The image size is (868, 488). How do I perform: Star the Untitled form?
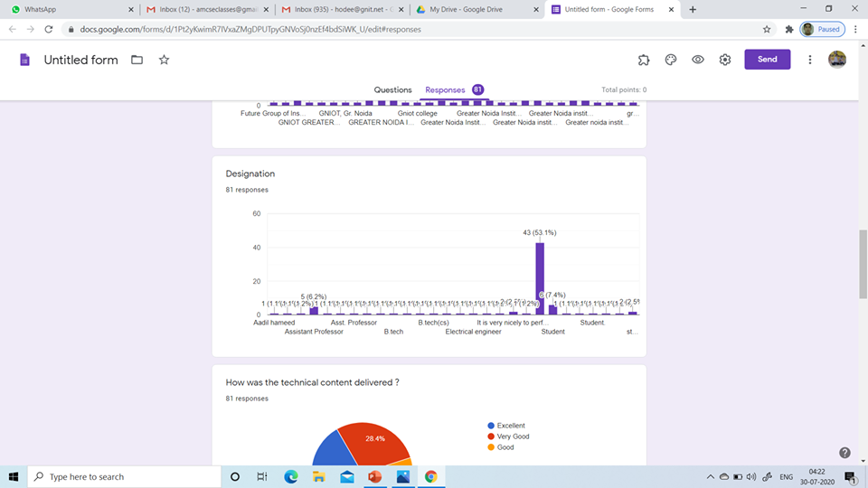pos(164,60)
